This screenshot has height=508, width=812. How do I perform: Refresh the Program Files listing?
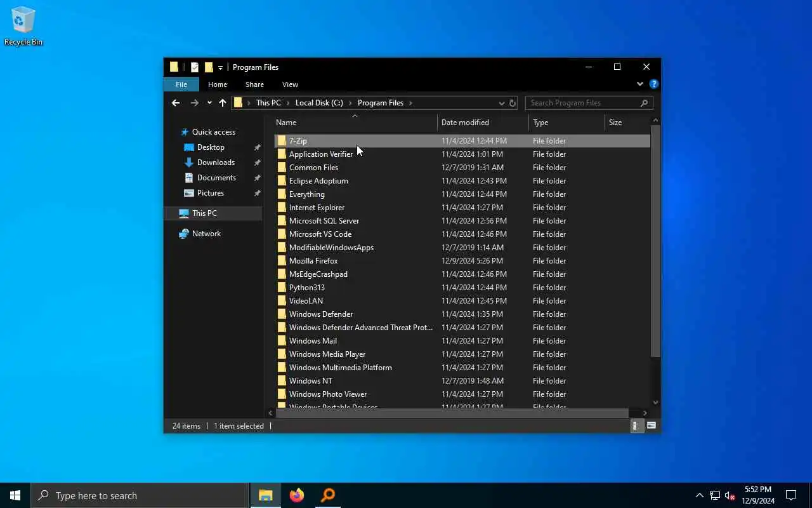coord(513,103)
